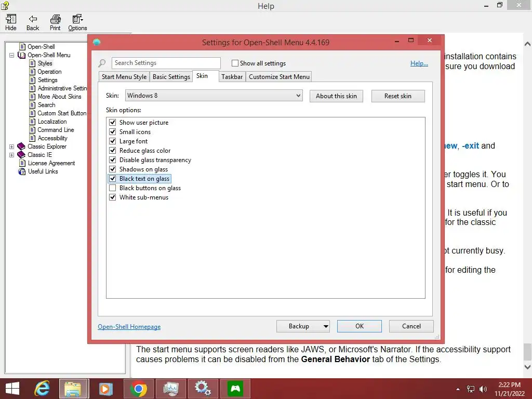Switch to the Start Menu Style tab
Image resolution: width=532 pixels, height=399 pixels.
(x=124, y=77)
